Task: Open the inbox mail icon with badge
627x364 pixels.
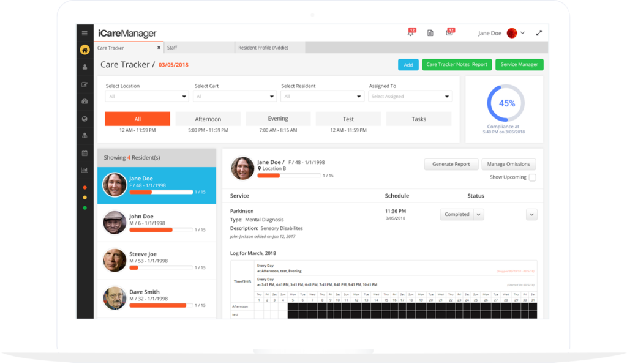Action: click(x=449, y=33)
